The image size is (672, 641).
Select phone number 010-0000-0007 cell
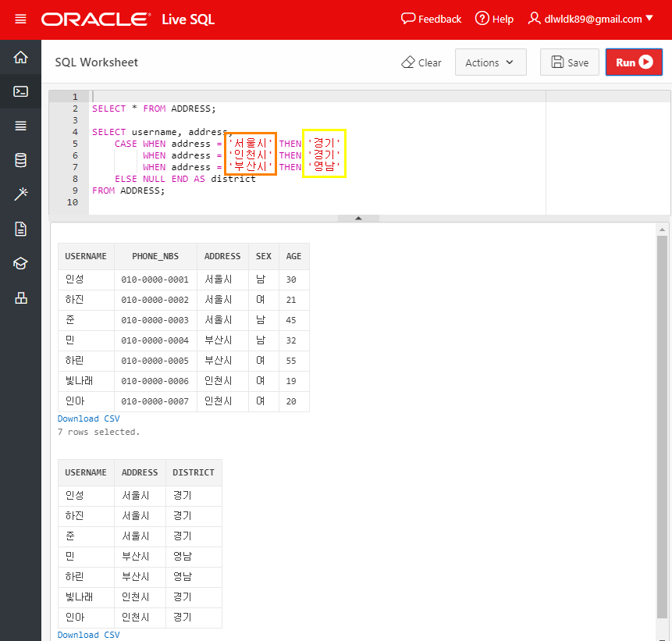(155, 401)
